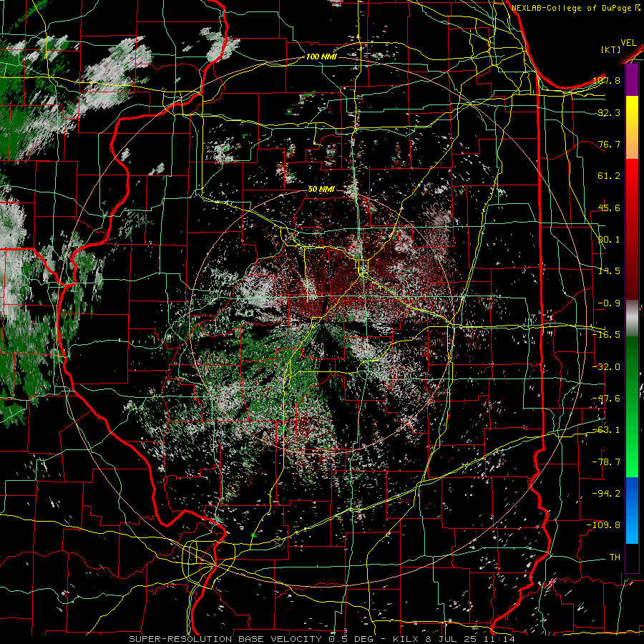Click the VEL legend title
Image resolution: width=644 pixels, height=644 pixels.
coord(628,43)
